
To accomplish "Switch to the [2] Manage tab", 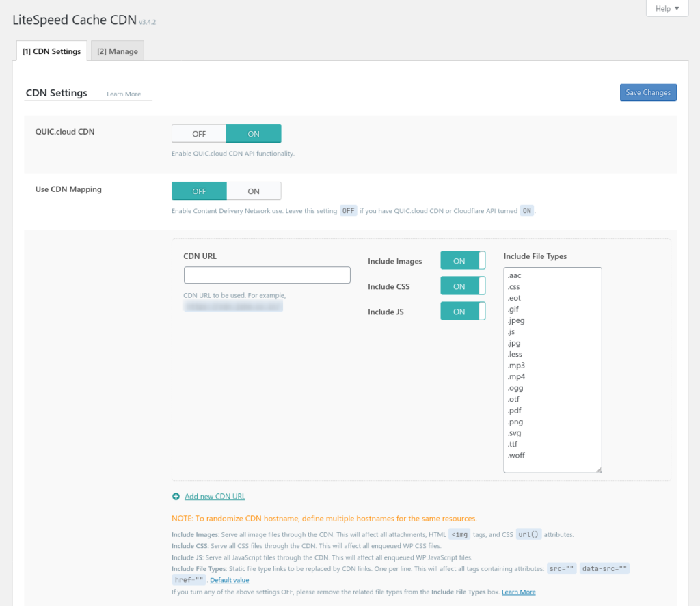I will pos(118,51).
